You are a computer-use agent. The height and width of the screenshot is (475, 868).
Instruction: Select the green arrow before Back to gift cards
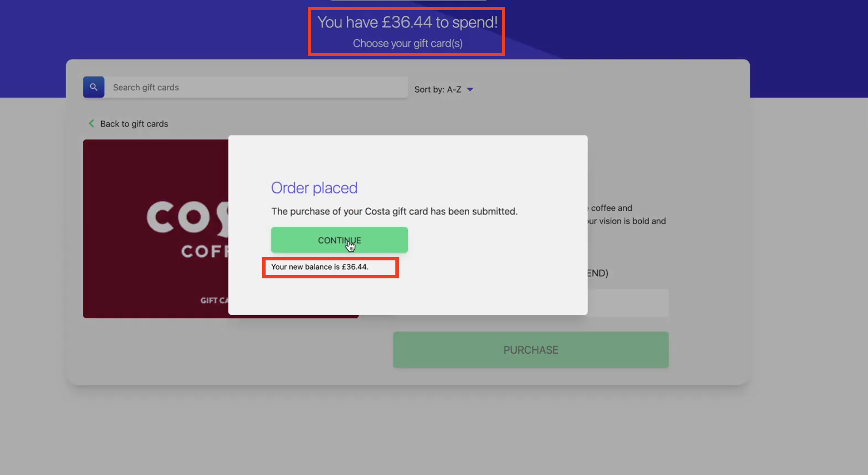click(x=91, y=123)
